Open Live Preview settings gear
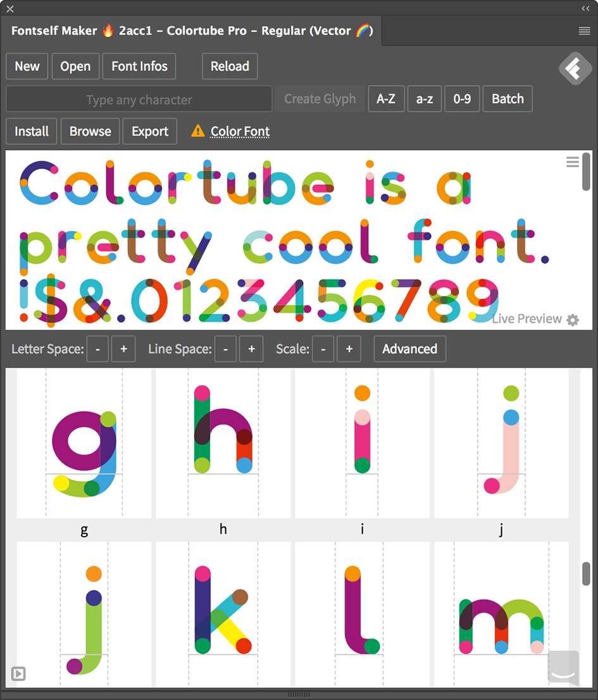Image resolution: width=598 pixels, height=700 pixels. [573, 320]
